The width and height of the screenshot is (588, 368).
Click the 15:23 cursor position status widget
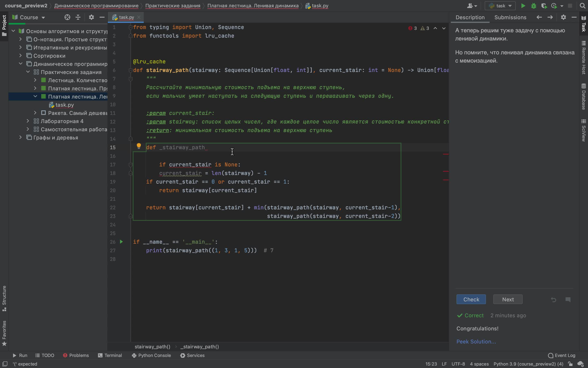tap(431, 364)
